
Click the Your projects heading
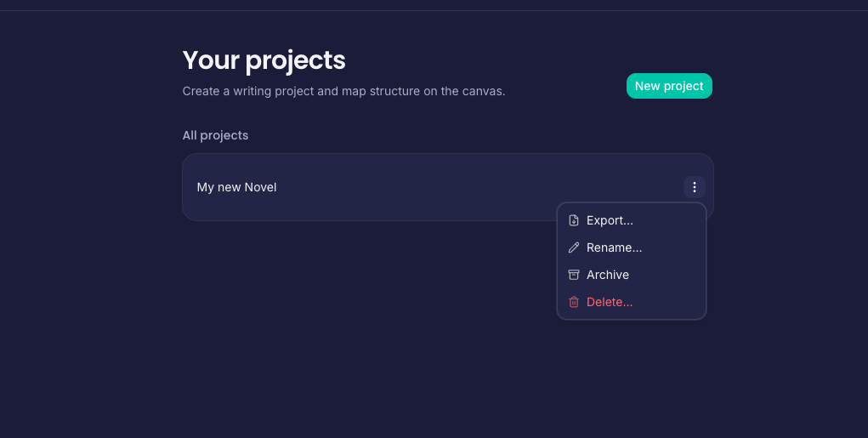(264, 60)
